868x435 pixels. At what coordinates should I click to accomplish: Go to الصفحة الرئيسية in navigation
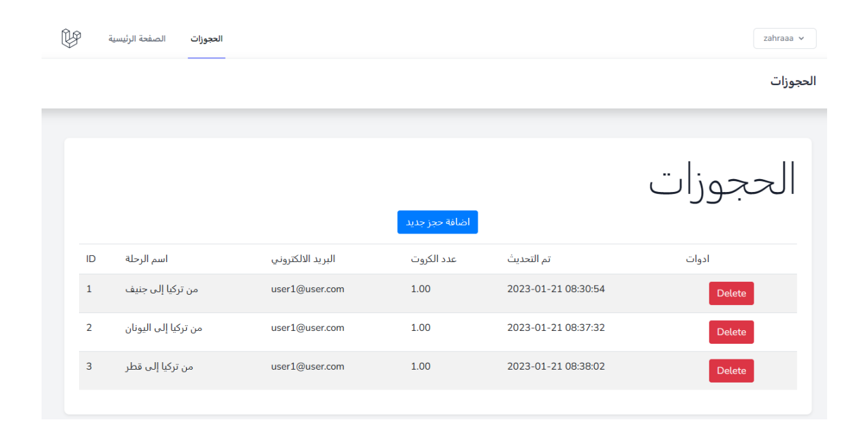click(x=137, y=39)
